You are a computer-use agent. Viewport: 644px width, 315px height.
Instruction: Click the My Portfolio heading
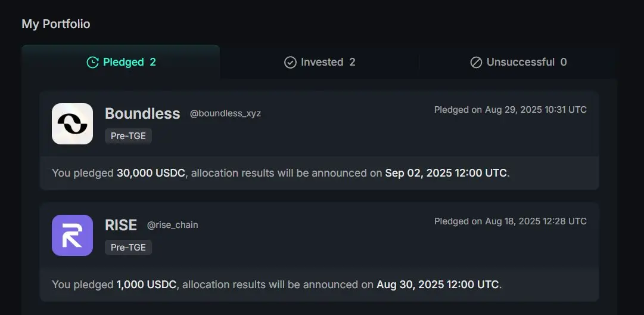[x=56, y=24]
